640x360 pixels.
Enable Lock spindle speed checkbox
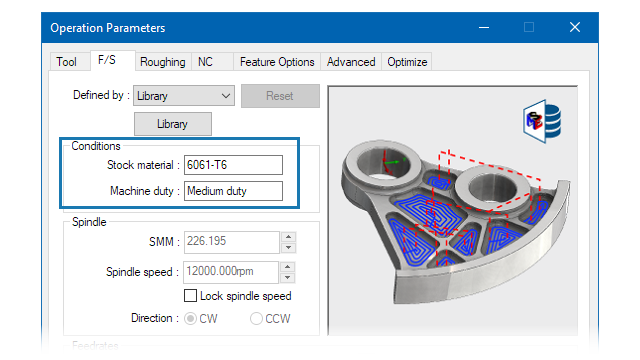tap(190, 296)
